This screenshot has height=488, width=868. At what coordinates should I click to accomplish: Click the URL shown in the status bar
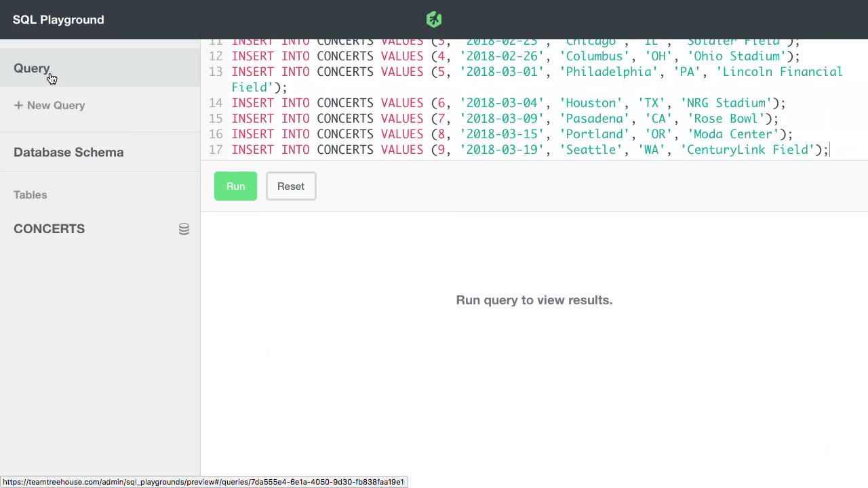203,482
